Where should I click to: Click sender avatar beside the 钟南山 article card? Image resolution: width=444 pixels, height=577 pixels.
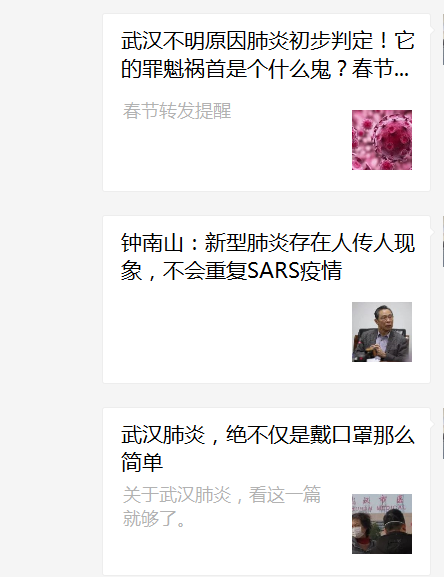(x=443, y=242)
